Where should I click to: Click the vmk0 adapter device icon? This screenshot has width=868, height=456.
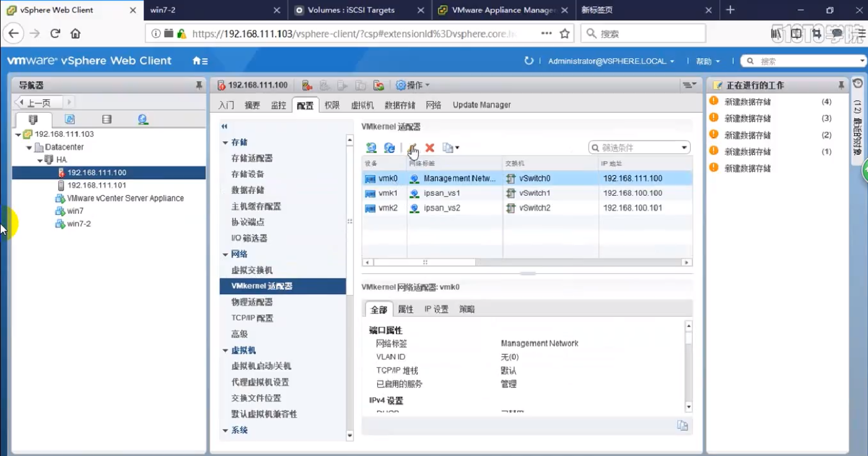[x=370, y=178]
